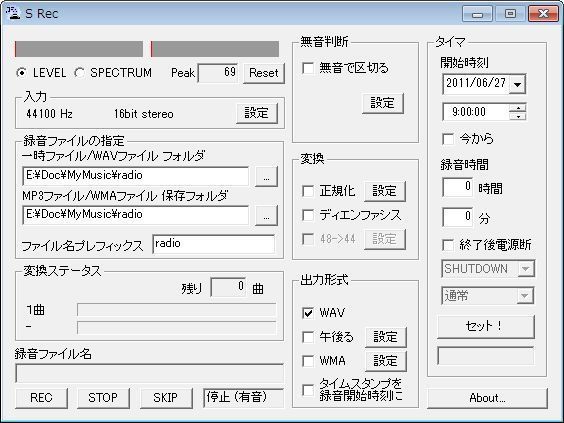Click the 録音時間 分 (minutes) field
Image resolution: width=564 pixels, height=423 pixels.
point(458,217)
